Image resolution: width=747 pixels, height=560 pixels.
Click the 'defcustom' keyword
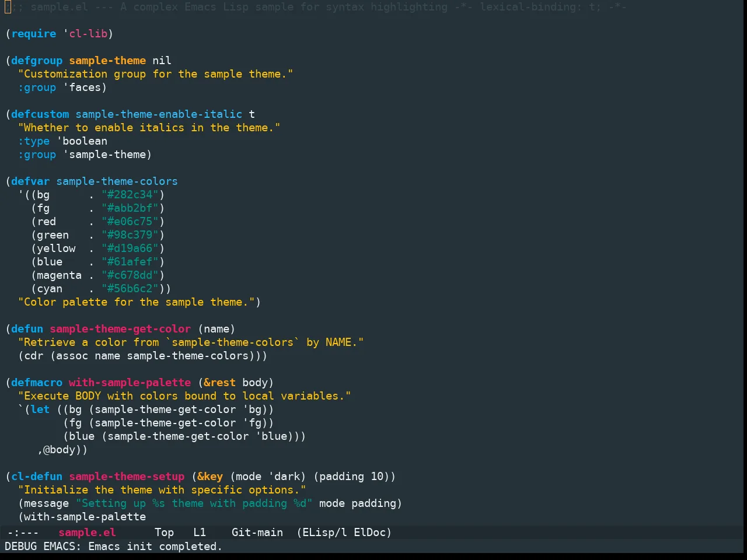40,114
